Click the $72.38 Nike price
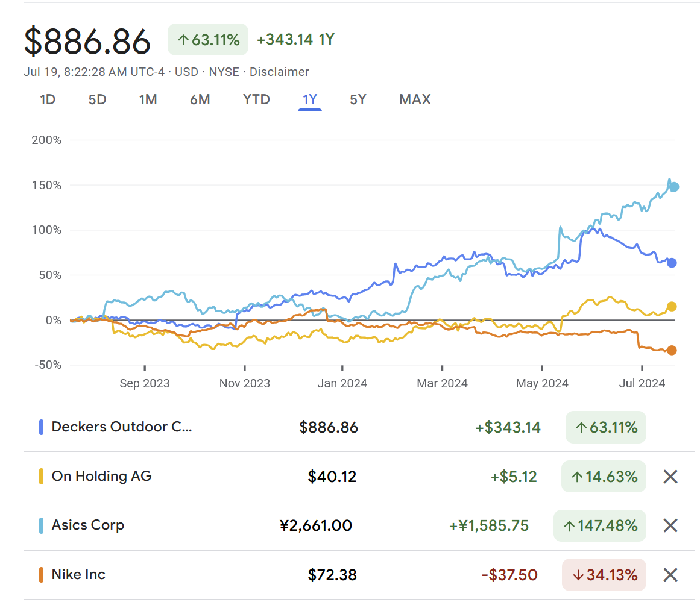 [332, 575]
